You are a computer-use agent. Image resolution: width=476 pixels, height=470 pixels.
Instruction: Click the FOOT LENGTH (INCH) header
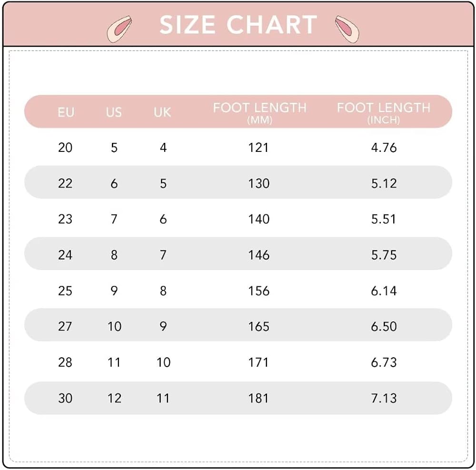[384, 112]
